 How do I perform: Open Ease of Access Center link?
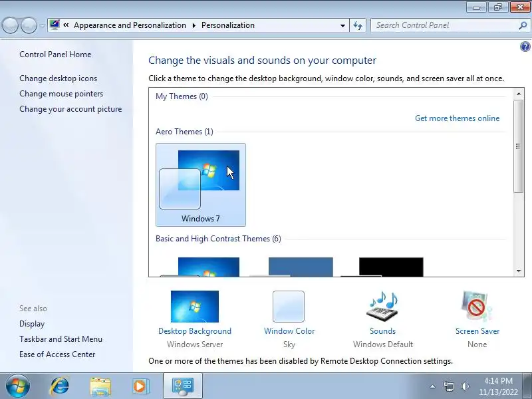click(57, 354)
